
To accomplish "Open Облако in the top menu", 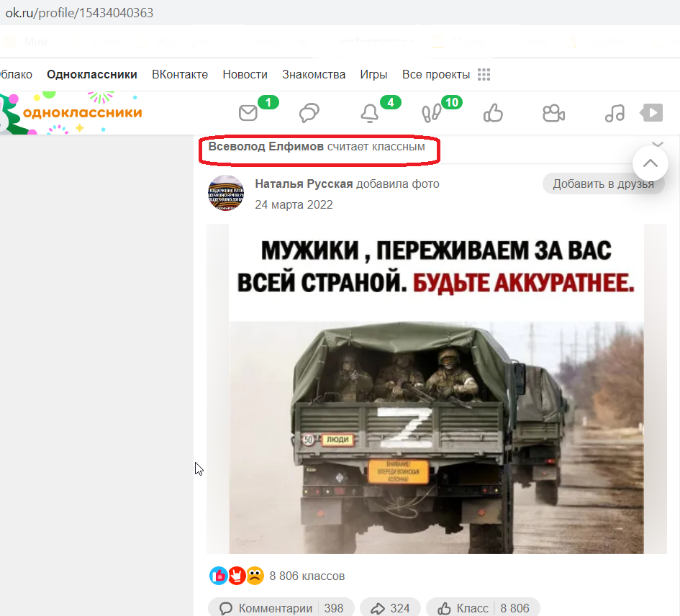I will coord(16,75).
